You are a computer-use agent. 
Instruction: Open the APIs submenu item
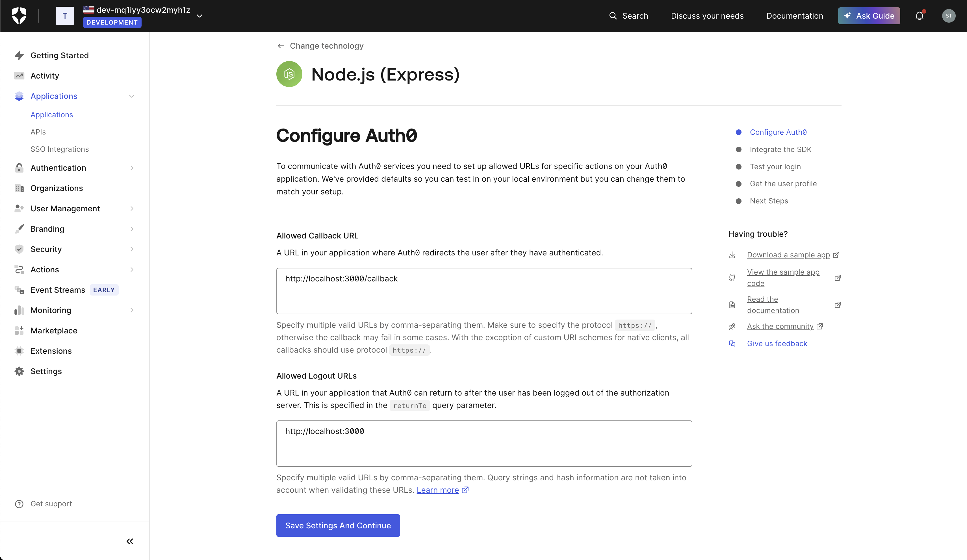(38, 132)
